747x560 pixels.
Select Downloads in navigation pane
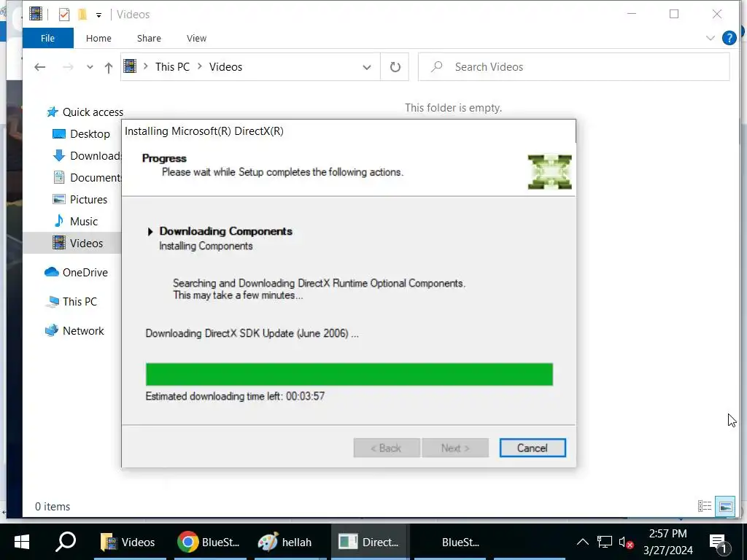click(x=86, y=156)
